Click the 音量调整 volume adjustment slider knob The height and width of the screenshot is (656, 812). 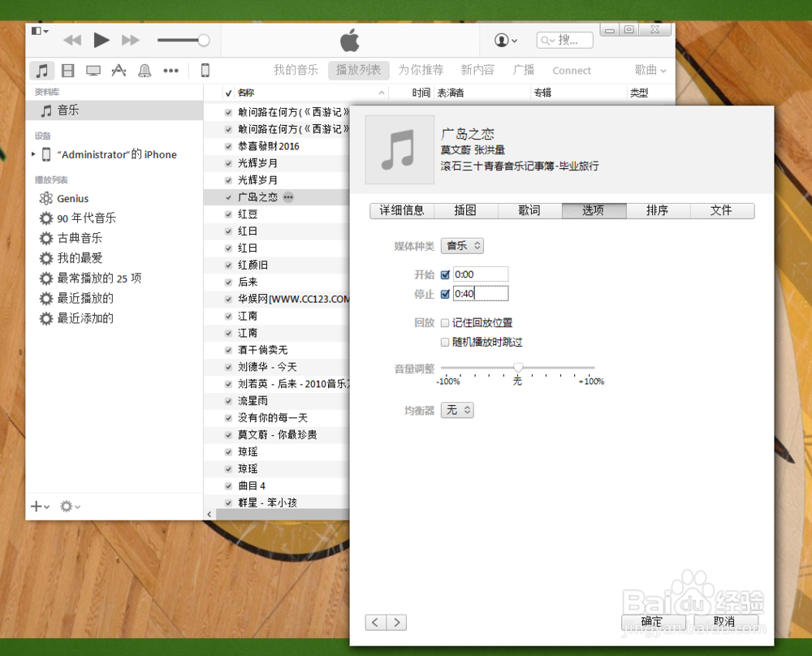pos(518,367)
